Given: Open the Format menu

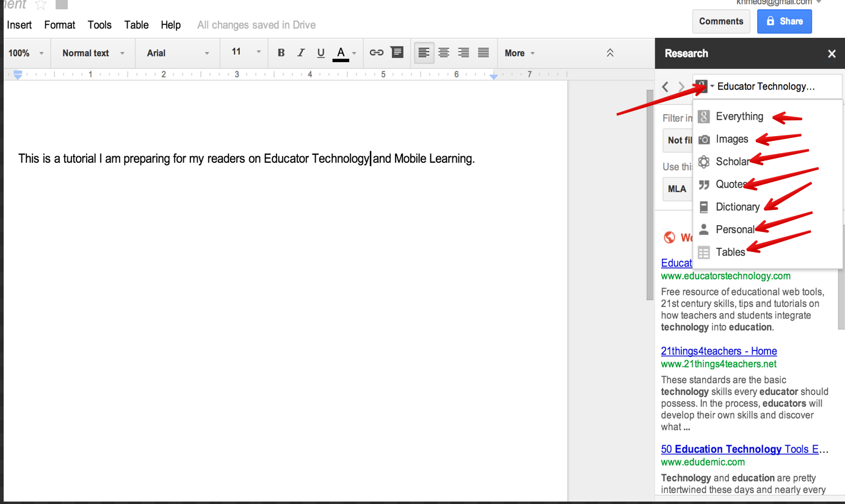Looking at the screenshot, I should pyautogui.click(x=60, y=25).
